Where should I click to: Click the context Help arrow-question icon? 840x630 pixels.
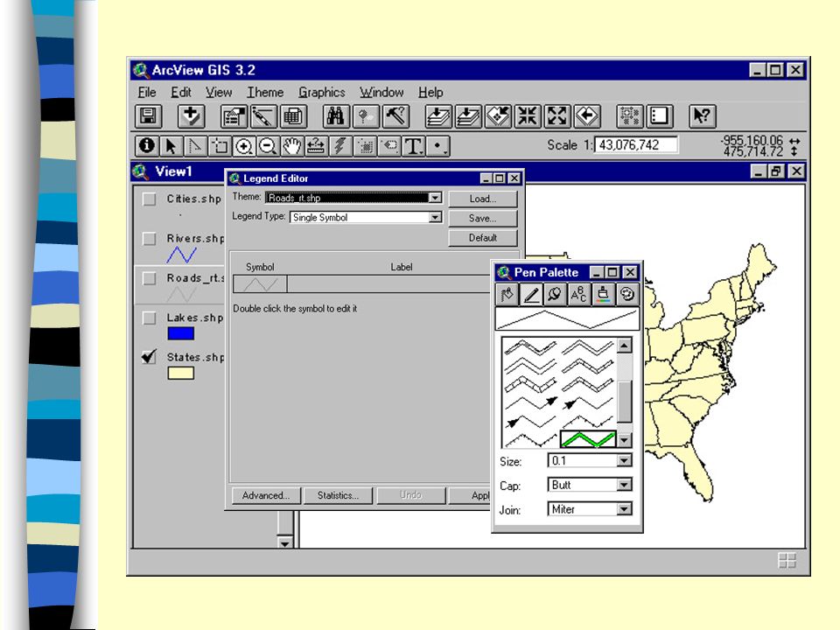[x=703, y=116]
